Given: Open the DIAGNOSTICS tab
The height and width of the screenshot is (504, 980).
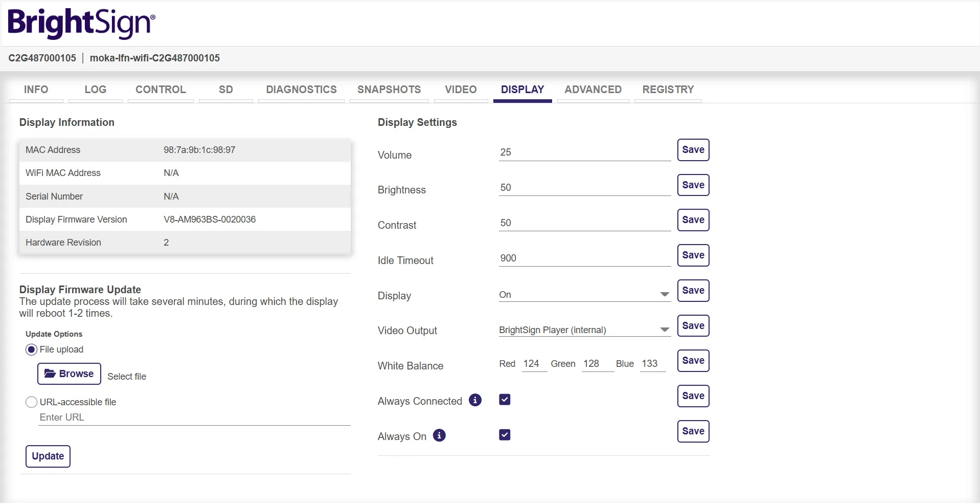Looking at the screenshot, I should click(301, 90).
